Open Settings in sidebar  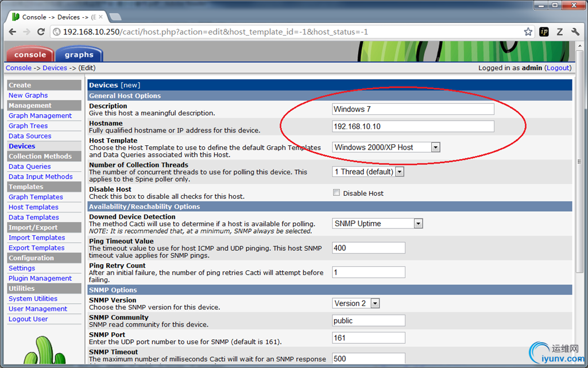(22, 268)
